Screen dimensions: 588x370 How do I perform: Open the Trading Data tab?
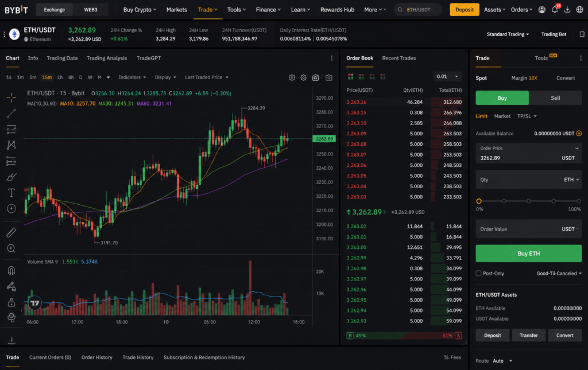click(62, 58)
